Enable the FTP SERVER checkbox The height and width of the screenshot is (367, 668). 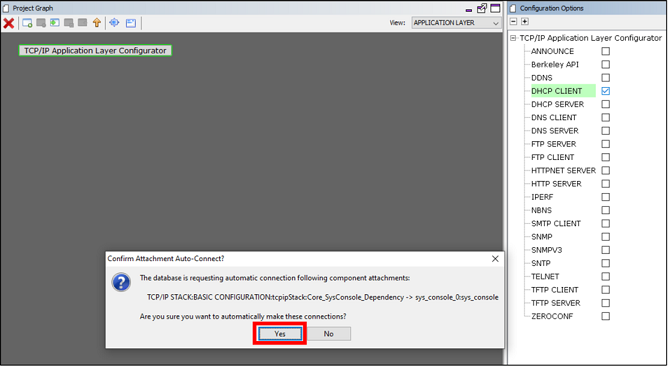pyautogui.click(x=605, y=144)
